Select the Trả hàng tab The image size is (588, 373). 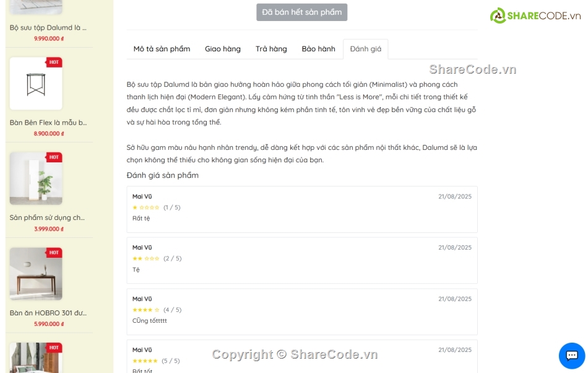tap(271, 49)
